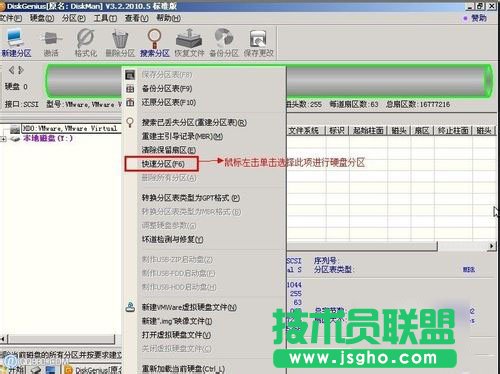Open the 分区(P) menu

coord(74,18)
